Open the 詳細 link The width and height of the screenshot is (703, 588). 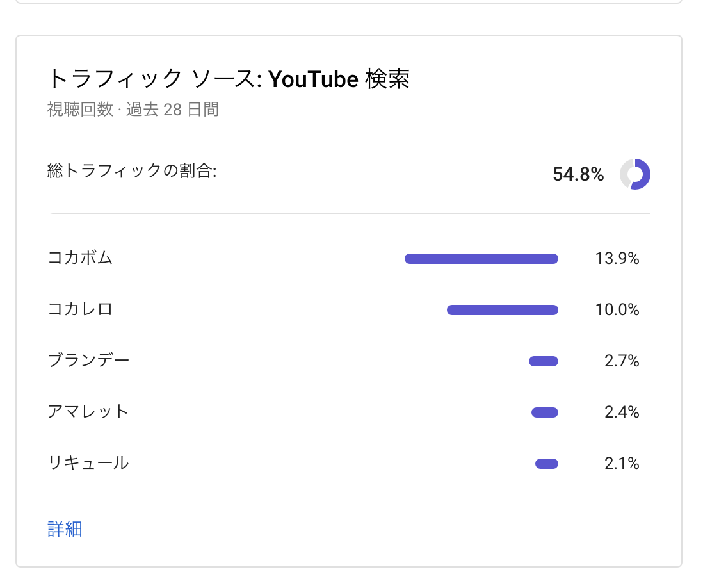(x=65, y=529)
